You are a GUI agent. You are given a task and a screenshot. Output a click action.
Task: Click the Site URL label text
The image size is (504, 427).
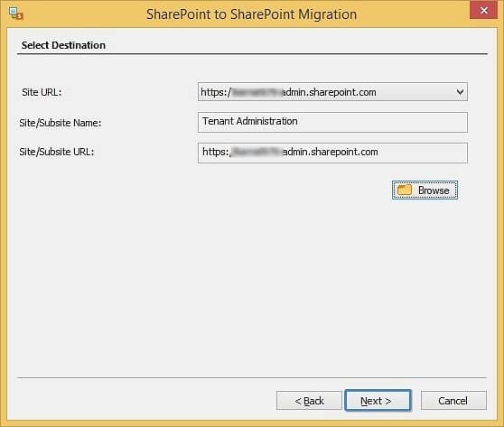[x=42, y=93]
